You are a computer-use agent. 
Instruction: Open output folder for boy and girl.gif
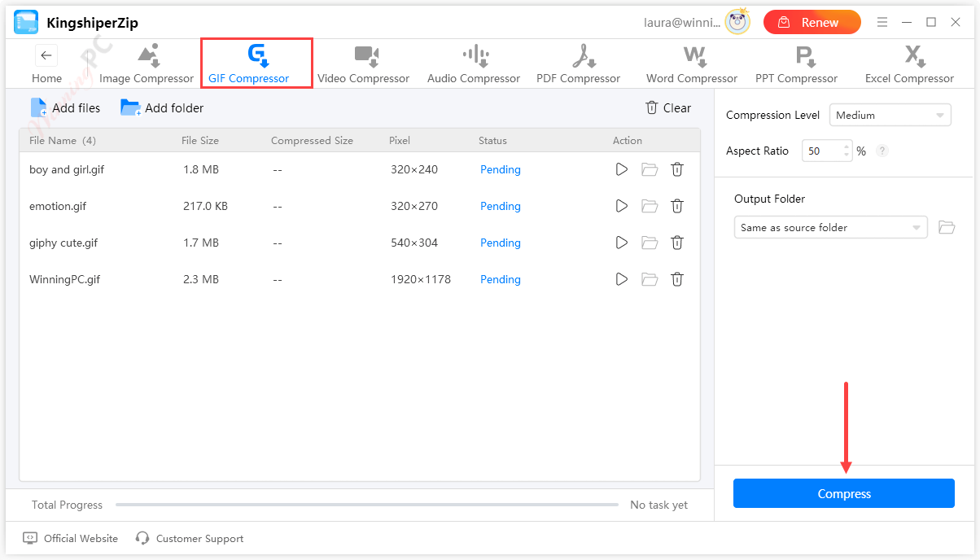(x=650, y=169)
